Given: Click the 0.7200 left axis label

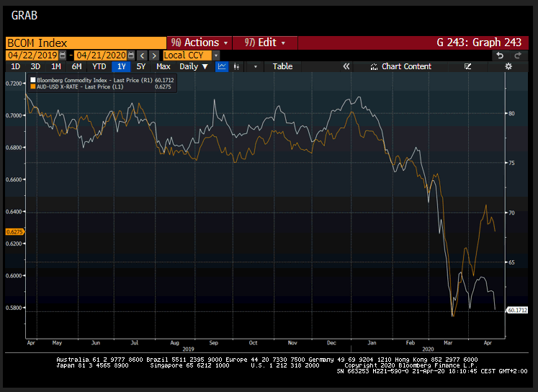Looking at the screenshot, I should pos(14,84).
